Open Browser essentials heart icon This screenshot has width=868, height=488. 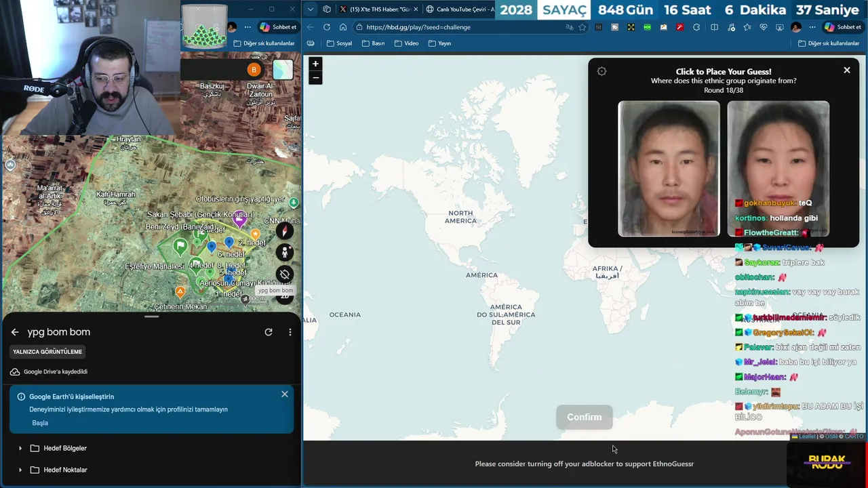click(x=763, y=27)
